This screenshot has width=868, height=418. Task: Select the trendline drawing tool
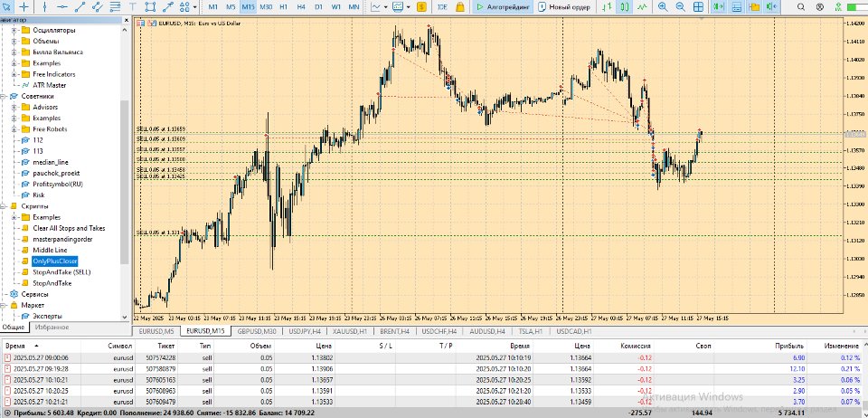80,6
